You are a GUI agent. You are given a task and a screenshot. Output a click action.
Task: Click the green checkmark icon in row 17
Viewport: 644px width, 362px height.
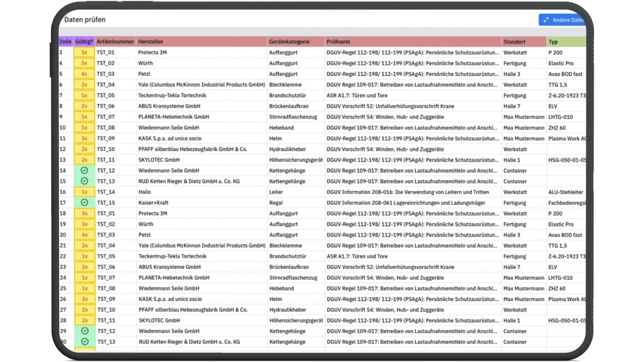click(84, 202)
